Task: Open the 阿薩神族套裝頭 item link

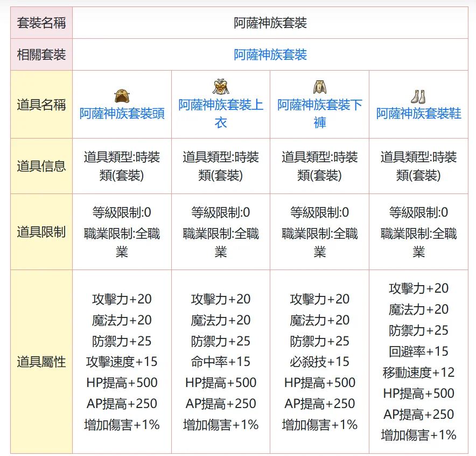Action: point(122,114)
